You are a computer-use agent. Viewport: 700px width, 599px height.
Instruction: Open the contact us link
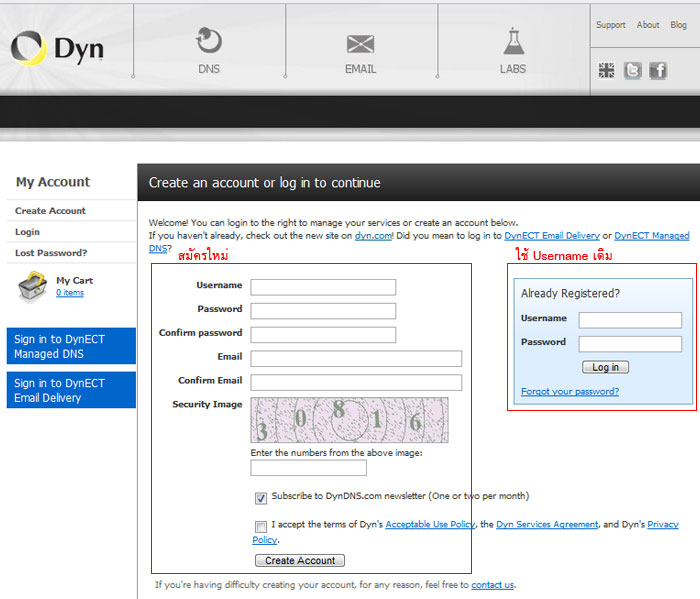point(492,585)
